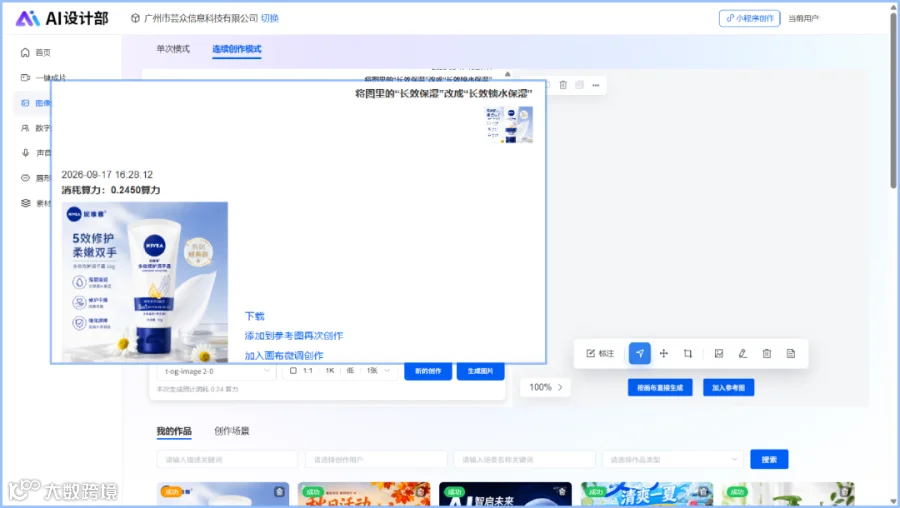This screenshot has height=508, width=900.
Task: Click the scrollbar down arrow at bottom right
Action: (x=893, y=502)
